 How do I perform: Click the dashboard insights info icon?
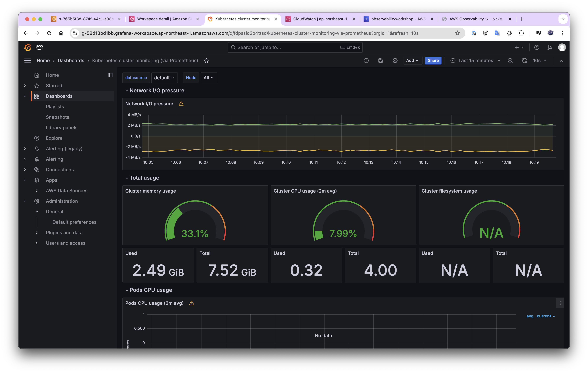click(366, 61)
